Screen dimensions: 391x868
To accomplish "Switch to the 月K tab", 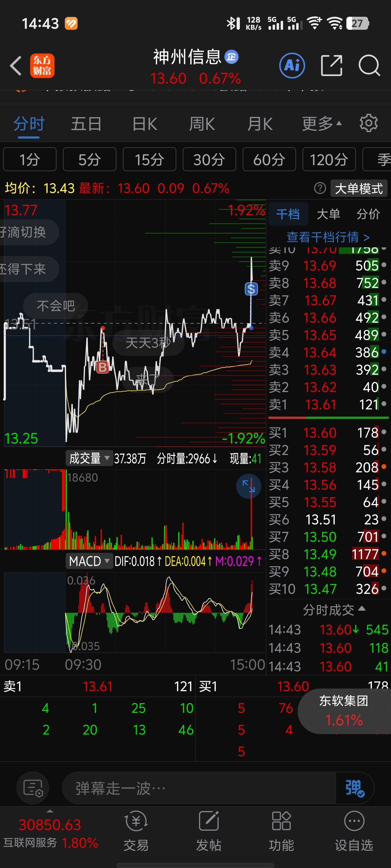I will (259, 123).
